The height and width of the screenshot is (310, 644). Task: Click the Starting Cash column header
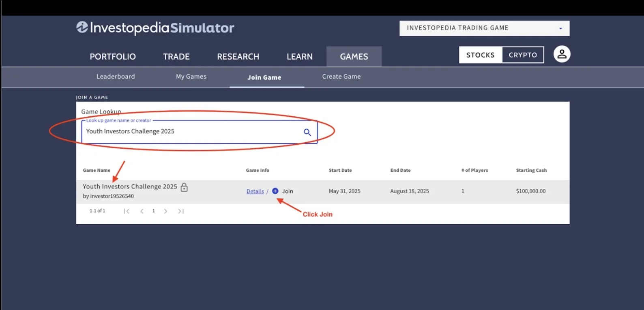531,170
